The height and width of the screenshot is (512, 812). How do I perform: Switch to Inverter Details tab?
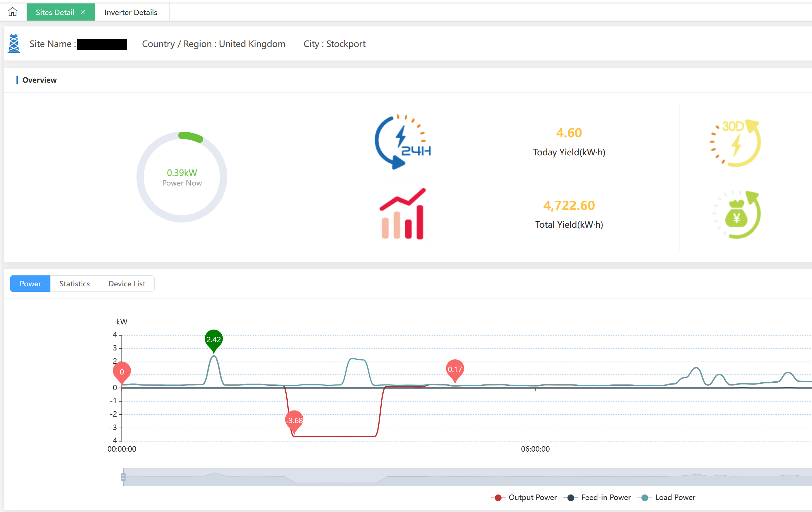(x=131, y=12)
